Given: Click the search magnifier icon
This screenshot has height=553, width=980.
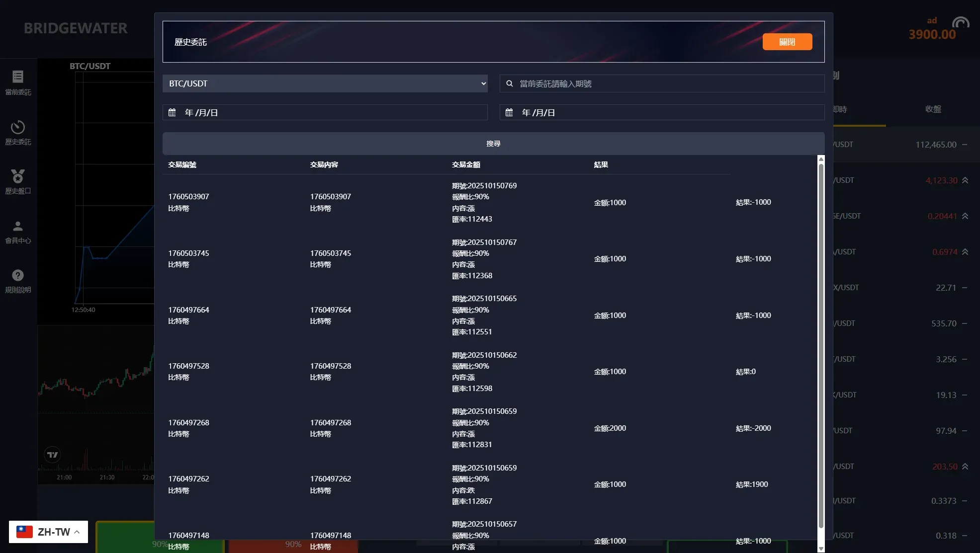Looking at the screenshot, I should point(510,83).
